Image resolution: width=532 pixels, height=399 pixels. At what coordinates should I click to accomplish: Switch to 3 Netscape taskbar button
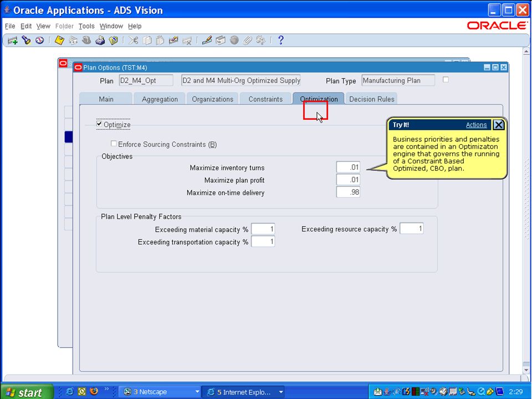(x=160, y=392)
